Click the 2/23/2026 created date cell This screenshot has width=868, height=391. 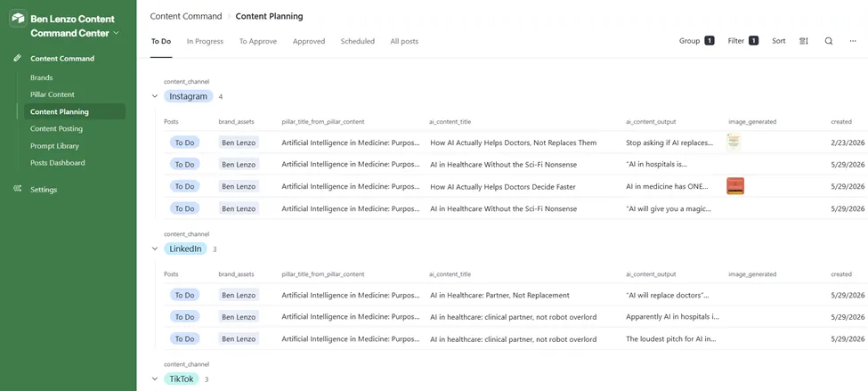(848, 143)
